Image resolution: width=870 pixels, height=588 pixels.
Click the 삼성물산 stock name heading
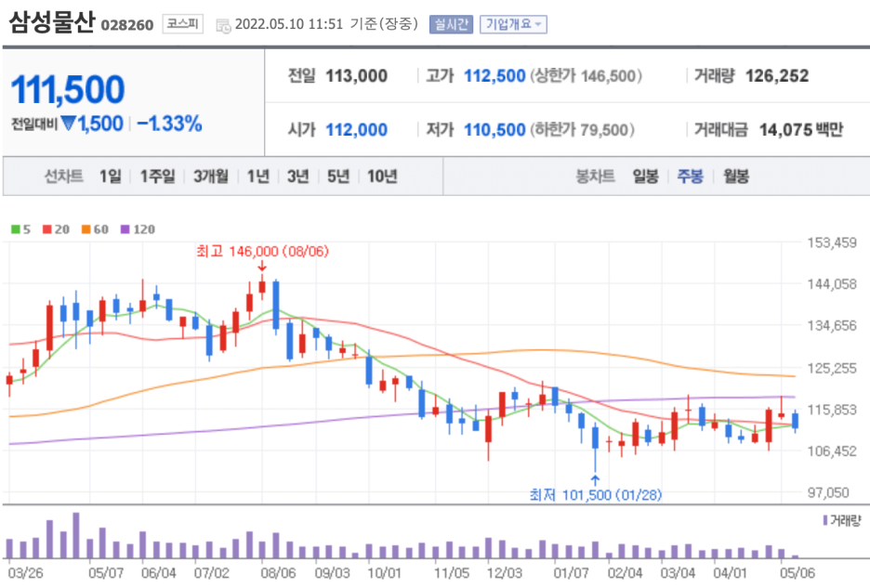click(x=52, y=22)
